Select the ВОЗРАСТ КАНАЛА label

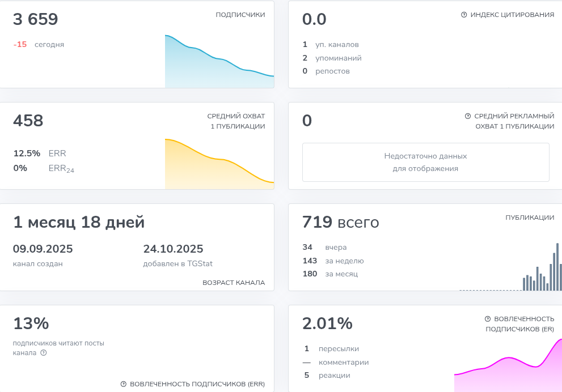pyautogui.click(x=234, y=283)
